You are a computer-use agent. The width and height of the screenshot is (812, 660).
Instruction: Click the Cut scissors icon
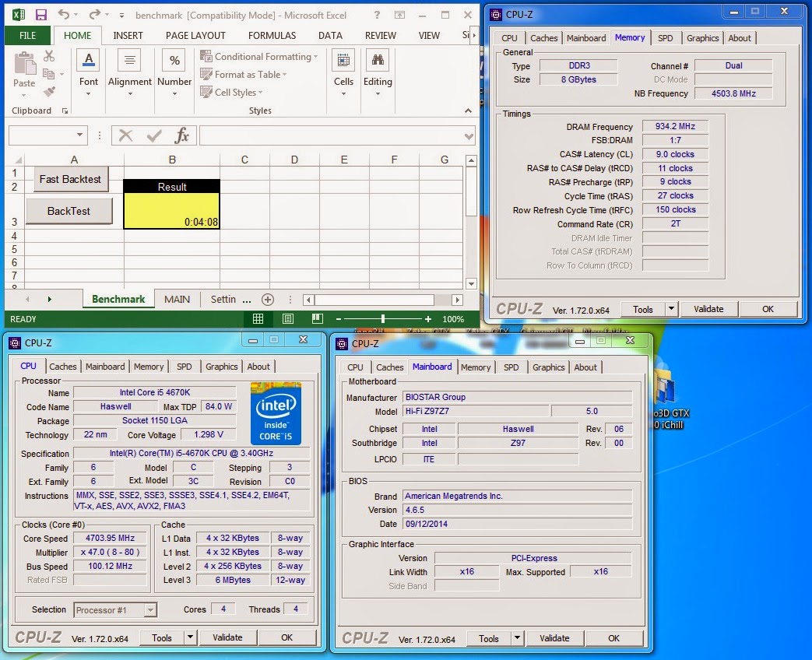point(49,56)
